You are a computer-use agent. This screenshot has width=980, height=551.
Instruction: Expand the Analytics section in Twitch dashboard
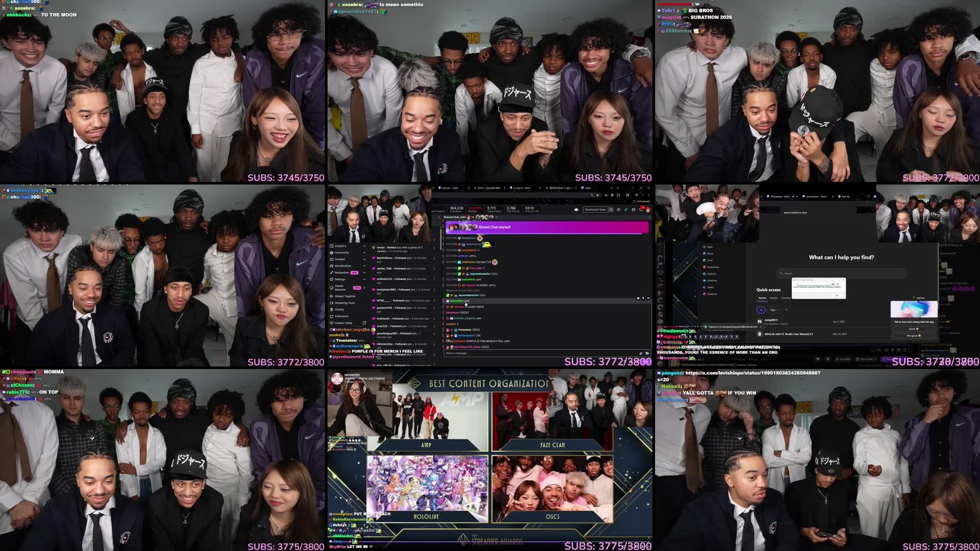point(364,246)
